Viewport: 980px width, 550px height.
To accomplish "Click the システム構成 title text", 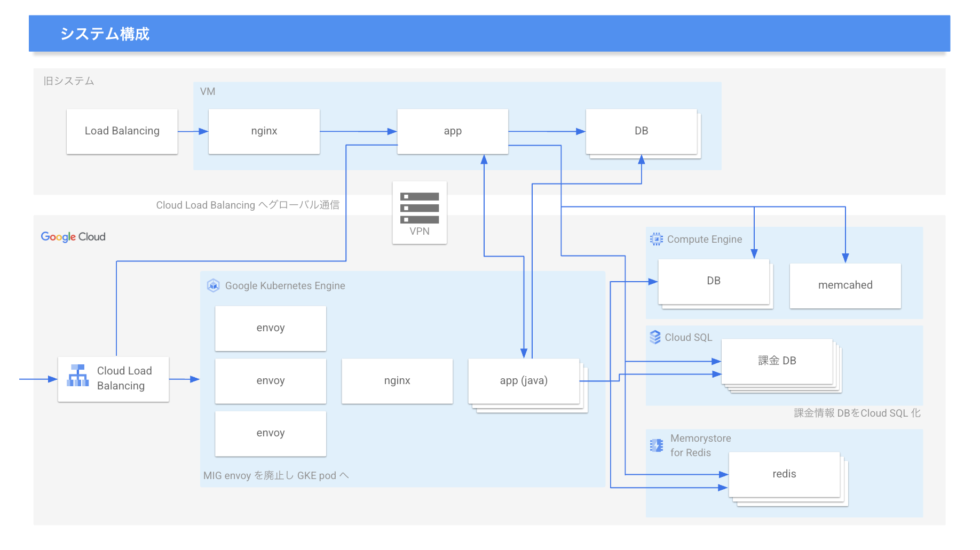I will click(x=105, y=34).
